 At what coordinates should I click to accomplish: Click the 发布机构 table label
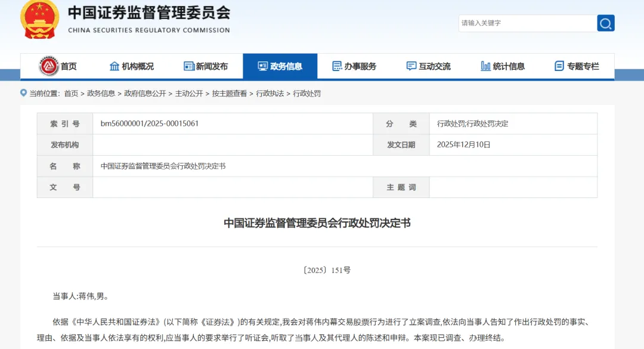pos(65,145)
